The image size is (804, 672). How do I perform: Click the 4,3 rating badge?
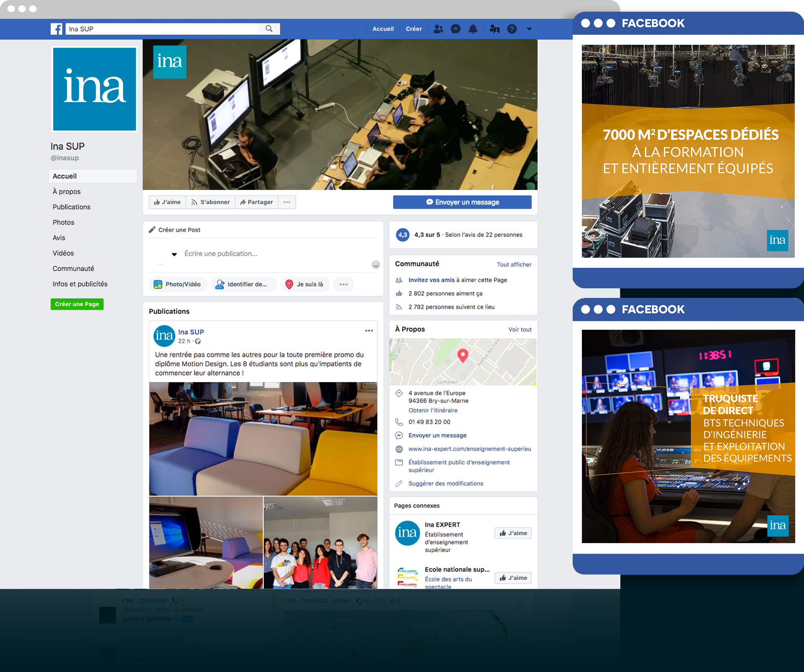point(403,235)
